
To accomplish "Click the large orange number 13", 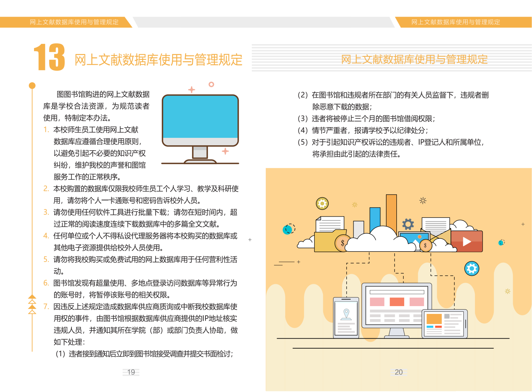I will [x=49, y=57].
